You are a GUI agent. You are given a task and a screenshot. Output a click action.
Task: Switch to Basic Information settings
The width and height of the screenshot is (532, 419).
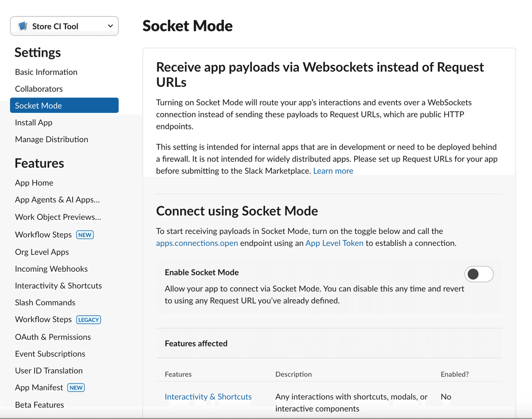[x=46, y=72]
